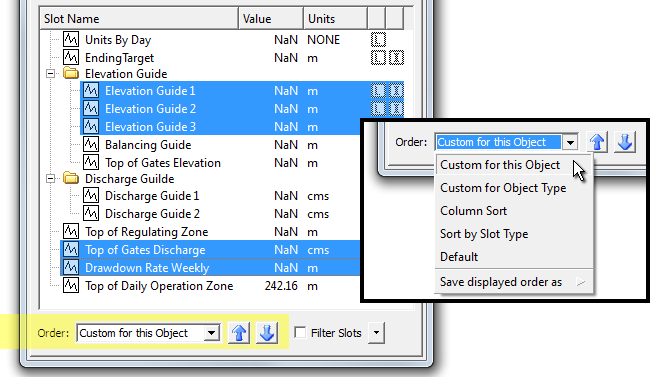The image size is (650, 377).
Task: Click the L indicator on Elevation Guide 2 row
Action: (378, 109)
